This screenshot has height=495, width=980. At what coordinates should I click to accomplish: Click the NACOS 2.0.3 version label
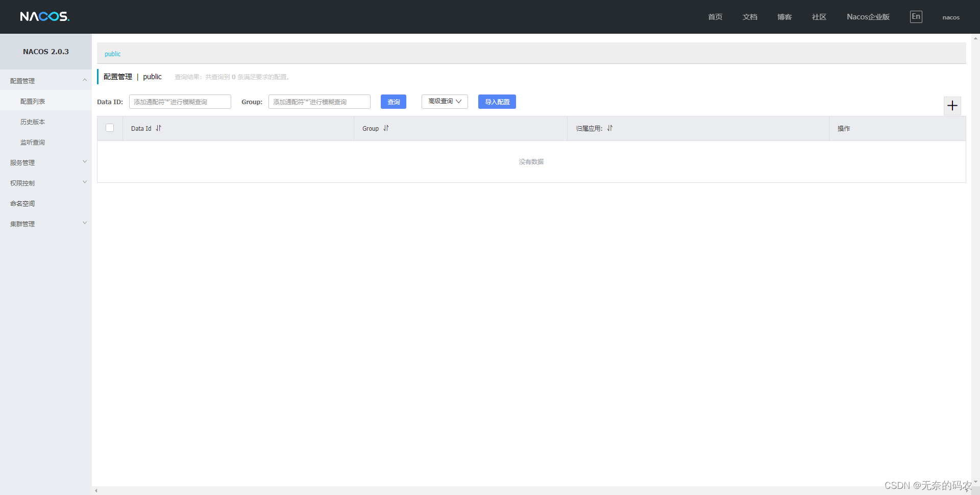click(x=46, y=52)
